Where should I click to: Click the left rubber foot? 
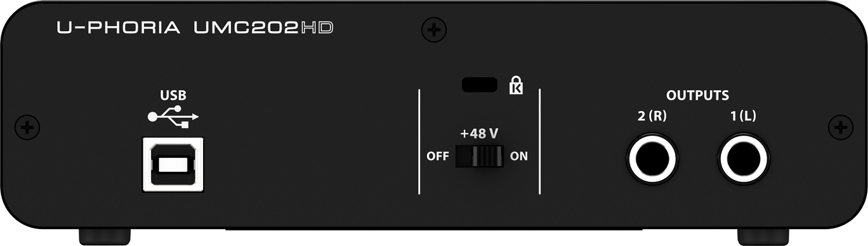point(105,236)
